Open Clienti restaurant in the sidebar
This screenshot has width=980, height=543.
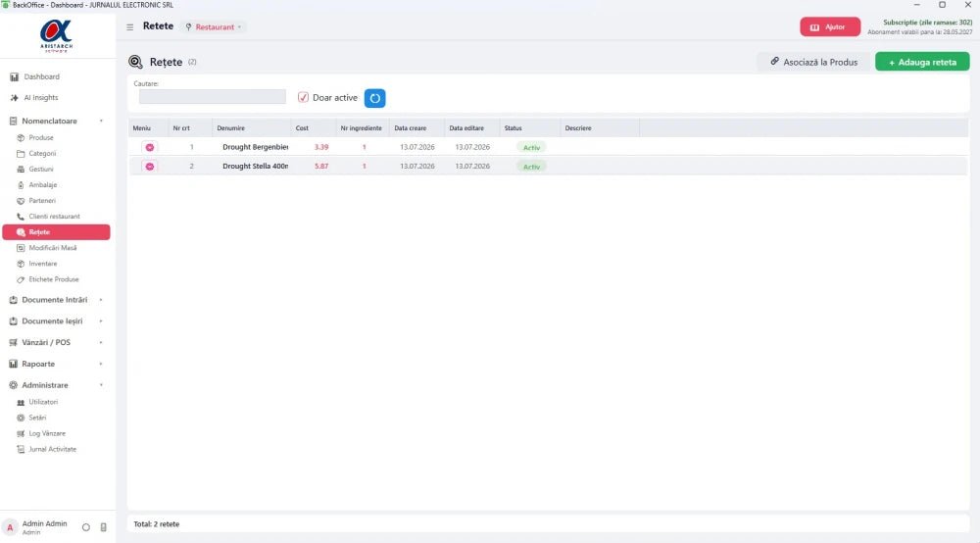[x=54, y=217]
